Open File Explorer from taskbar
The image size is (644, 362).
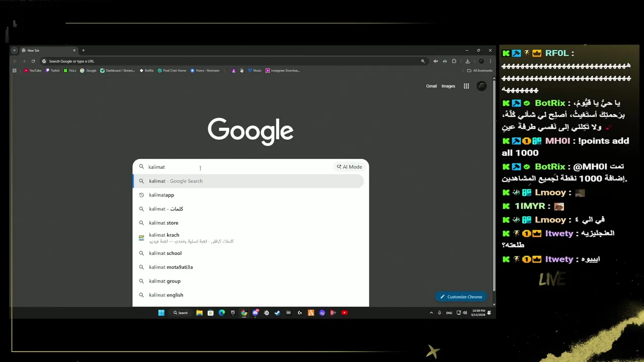point(199,313)
